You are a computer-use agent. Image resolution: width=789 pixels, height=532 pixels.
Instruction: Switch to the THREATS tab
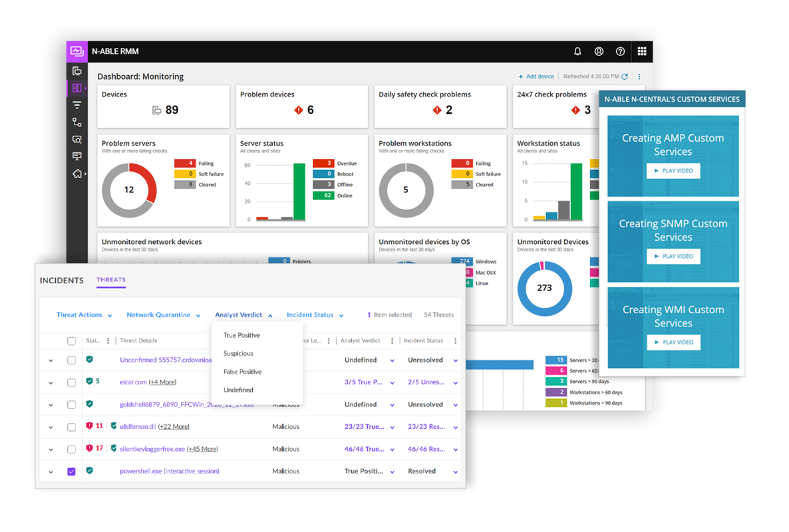(111, 279)
